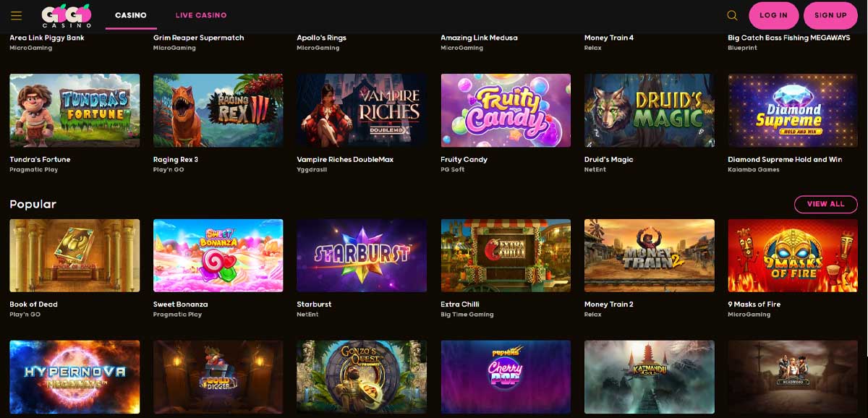Click the Extra Chilli title text
The width and height of the screenshot is (868, 418).
pos(460,304)
